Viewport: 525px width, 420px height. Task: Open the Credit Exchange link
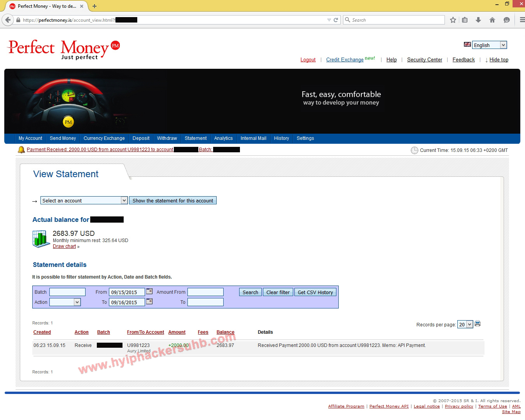tap(345, 60)
